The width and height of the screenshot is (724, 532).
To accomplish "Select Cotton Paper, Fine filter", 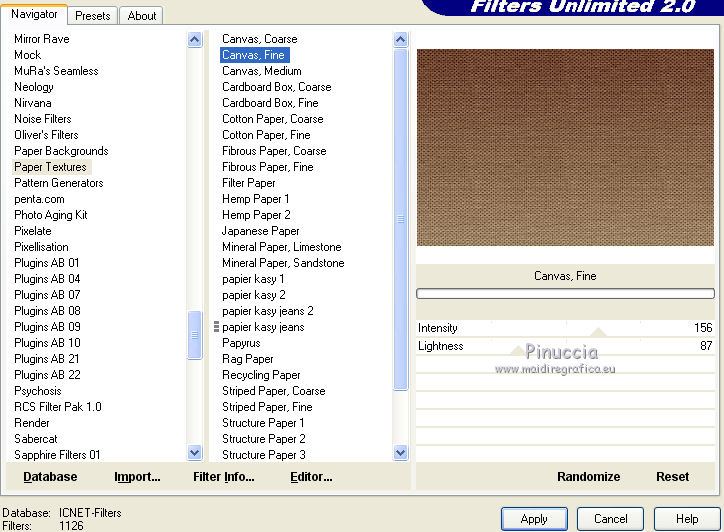I will pyautogui.click(x=266, y=135).
